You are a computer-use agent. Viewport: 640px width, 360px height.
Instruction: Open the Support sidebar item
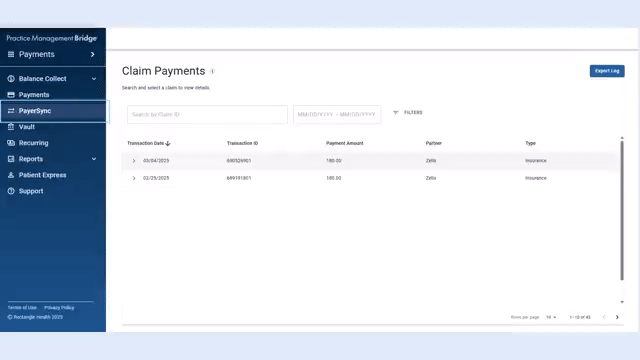pos(31,191)
